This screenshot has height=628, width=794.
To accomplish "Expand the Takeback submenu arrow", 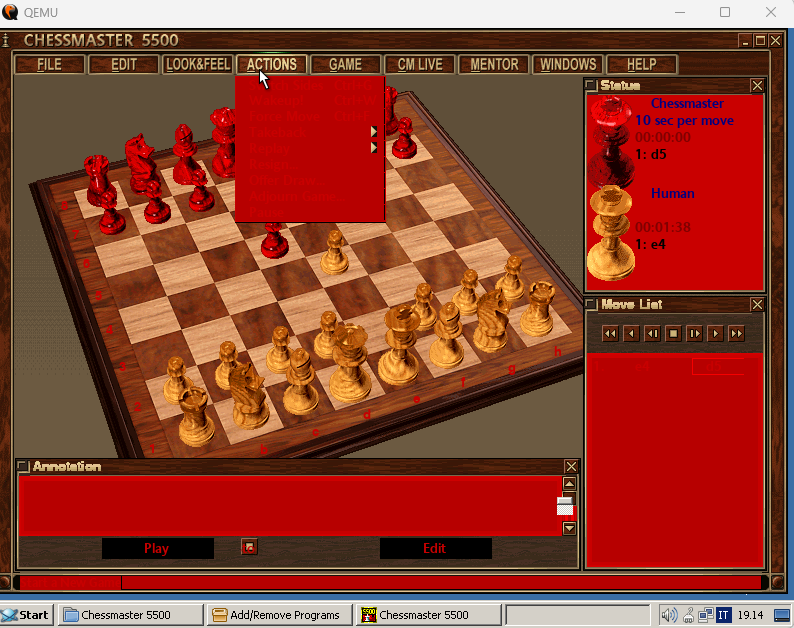I will (374, 132).
